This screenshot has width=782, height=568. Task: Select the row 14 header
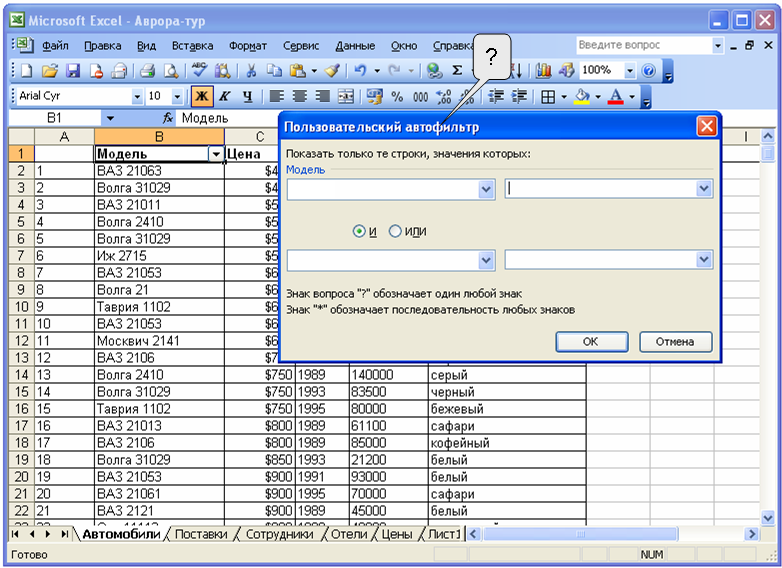[21, 375]
